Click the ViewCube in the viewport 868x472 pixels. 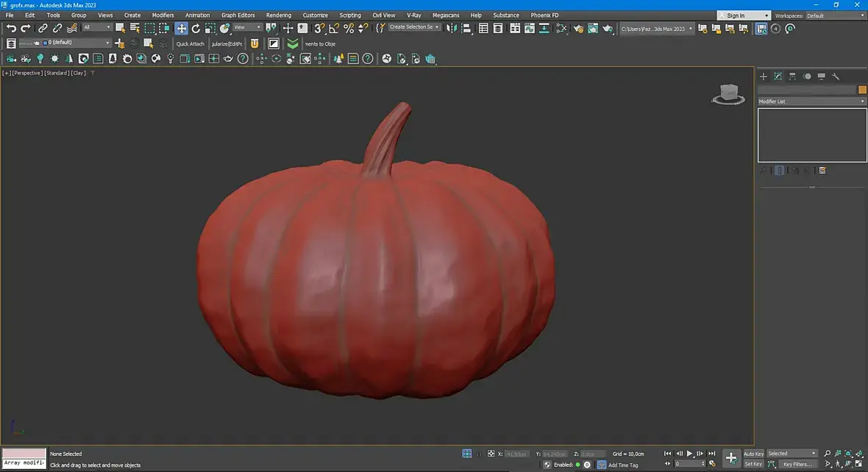(x=728, y=94)
